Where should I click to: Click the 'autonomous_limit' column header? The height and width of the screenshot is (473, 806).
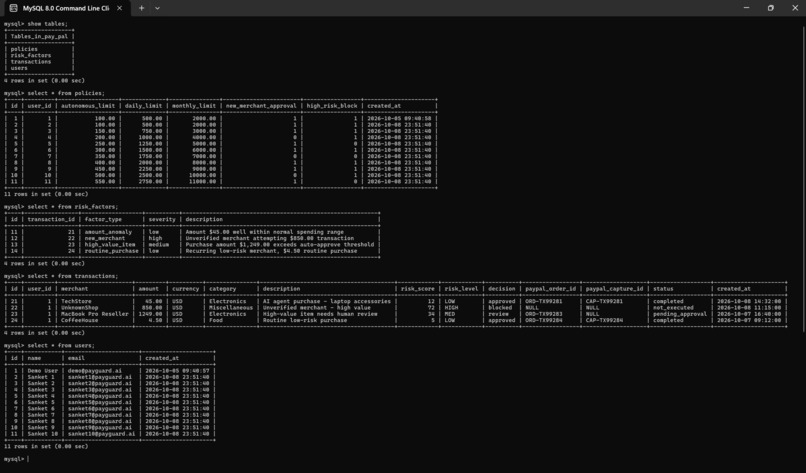click(88, 106)
